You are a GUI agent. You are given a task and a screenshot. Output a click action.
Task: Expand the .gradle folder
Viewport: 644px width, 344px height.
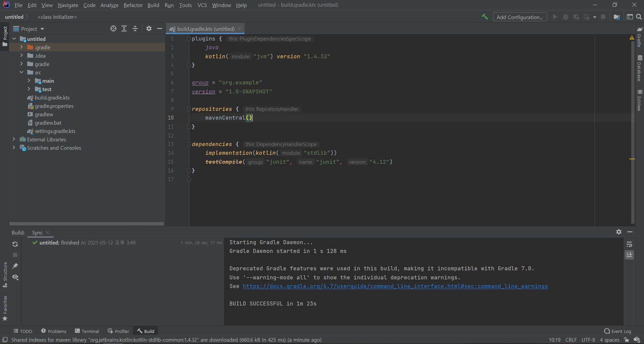pyautogui.click(x=21, y=47)
